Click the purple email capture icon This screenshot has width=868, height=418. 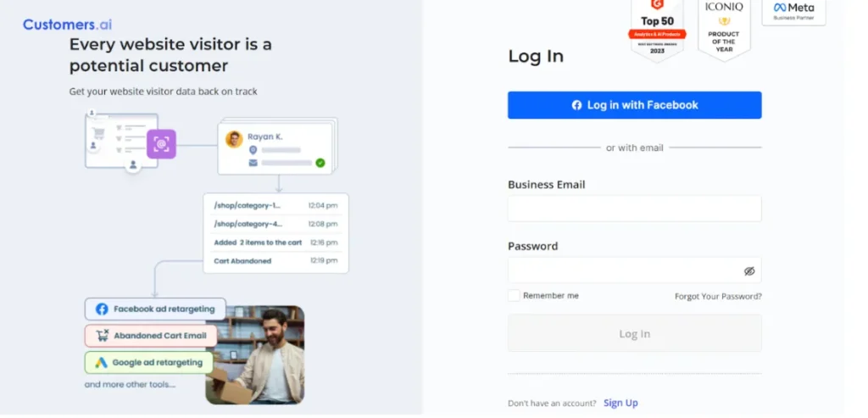click(x=161, y=144)
